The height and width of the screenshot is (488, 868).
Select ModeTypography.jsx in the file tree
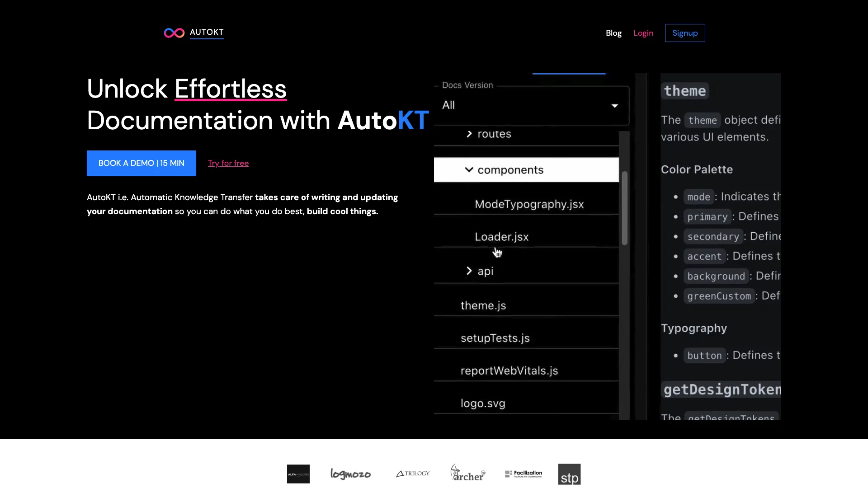click(x=529, y=204)
